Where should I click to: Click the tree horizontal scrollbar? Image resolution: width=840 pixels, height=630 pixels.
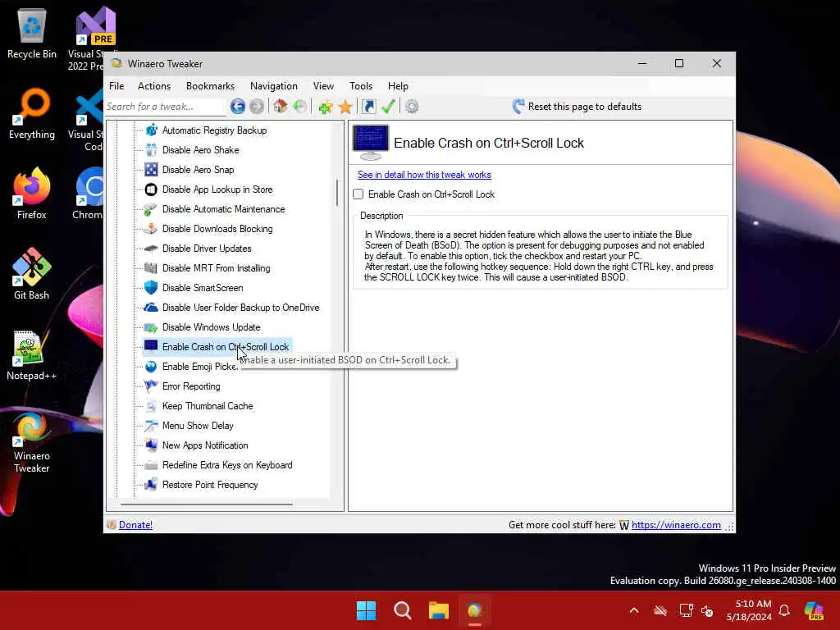point(206,504)
